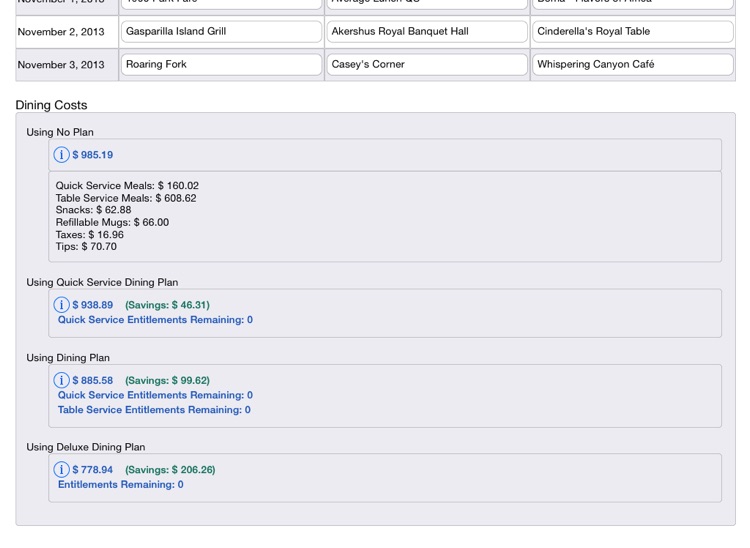Click Table Service Entitlements Remaining: 0
This screenshot has height=548, width=750.
click(x=154, y=410)
